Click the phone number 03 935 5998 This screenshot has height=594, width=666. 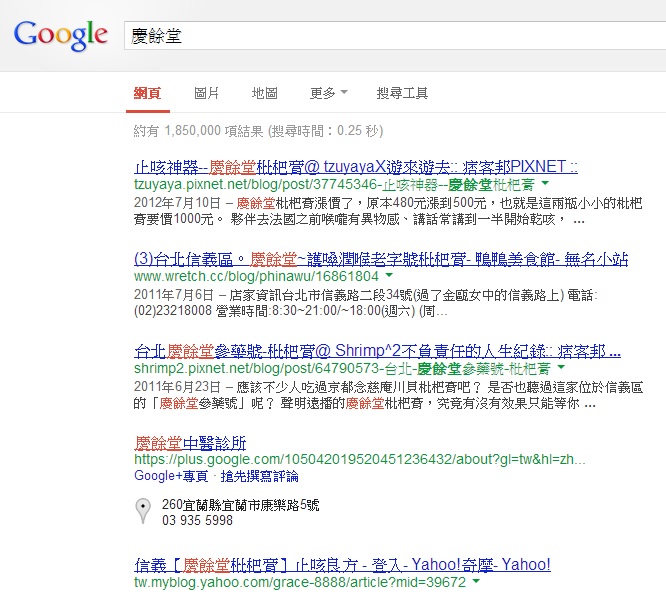pyautogui.click(x=198, y=520)
